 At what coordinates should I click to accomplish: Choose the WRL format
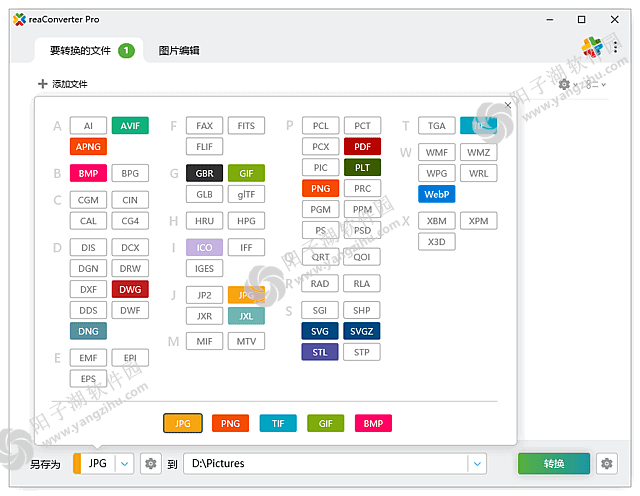pos(478,173)
